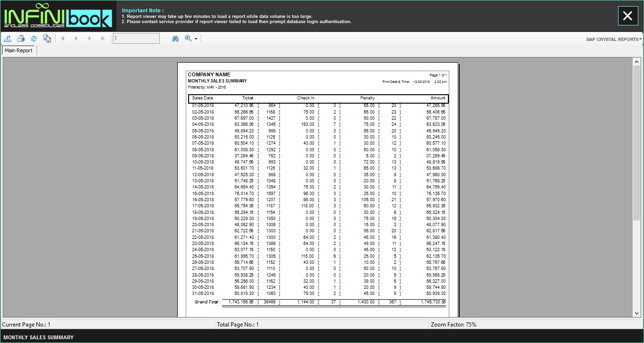
Task: Click check-in value 183.00
Action: [308, 124]
